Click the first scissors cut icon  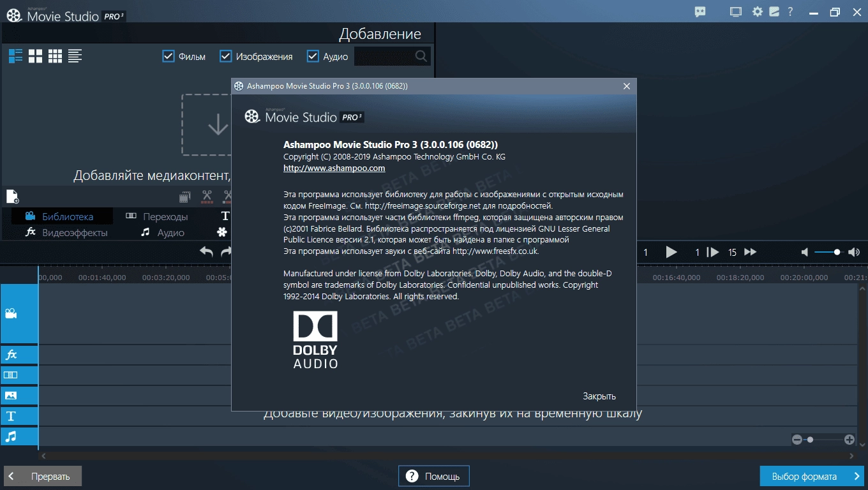(207, 197)
